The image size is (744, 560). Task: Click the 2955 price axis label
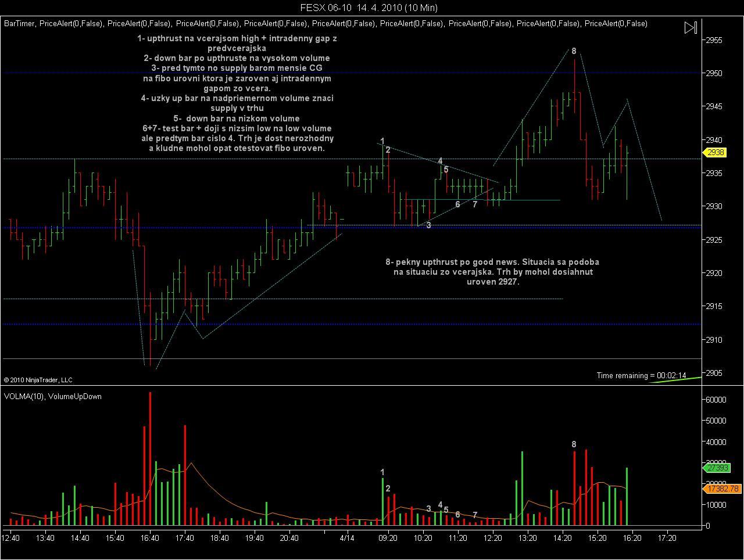tap(714, 40)
